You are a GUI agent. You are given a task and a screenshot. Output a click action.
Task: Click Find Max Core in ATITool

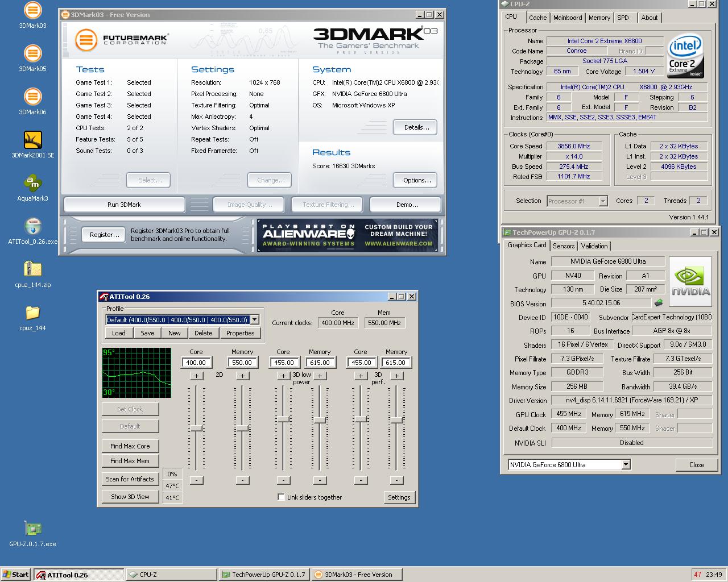pyautogui.click(x=130, y=446)
